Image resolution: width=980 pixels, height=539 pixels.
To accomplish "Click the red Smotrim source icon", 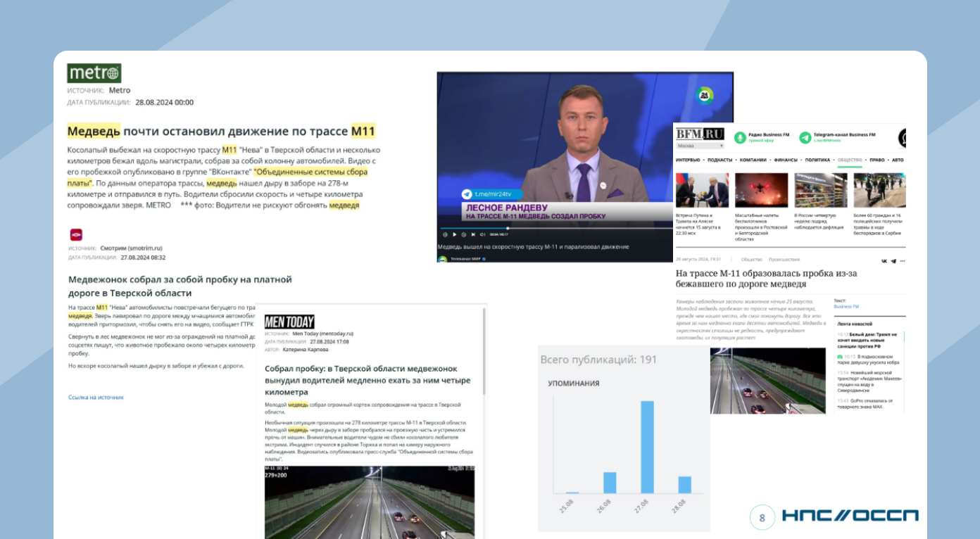I will pyautogui.click(x=75, y=234).
